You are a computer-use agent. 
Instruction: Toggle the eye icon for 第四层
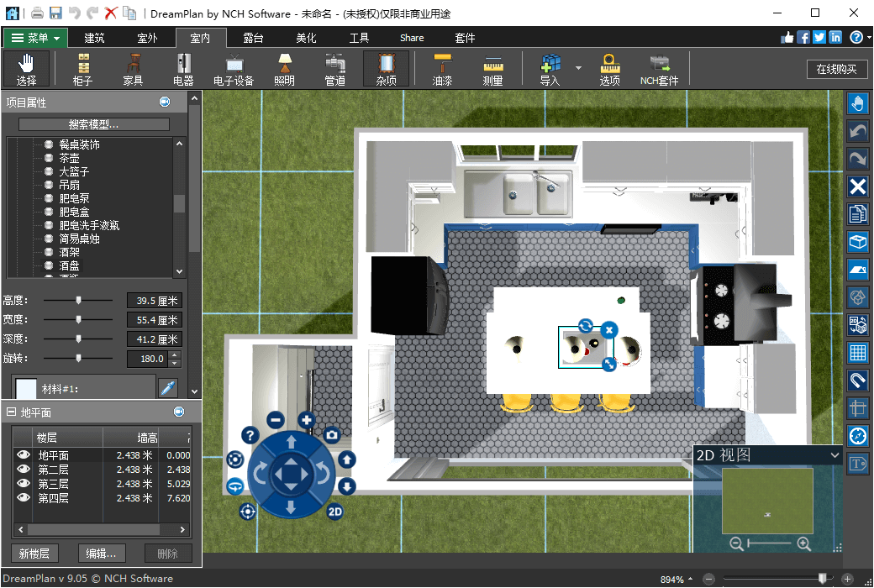click(x=24, y=498)
